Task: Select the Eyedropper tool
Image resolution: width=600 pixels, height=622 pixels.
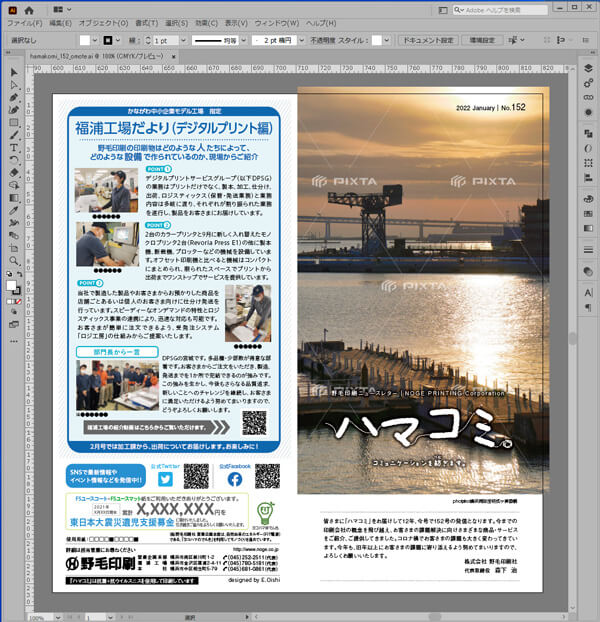Action: pos(14,211)
